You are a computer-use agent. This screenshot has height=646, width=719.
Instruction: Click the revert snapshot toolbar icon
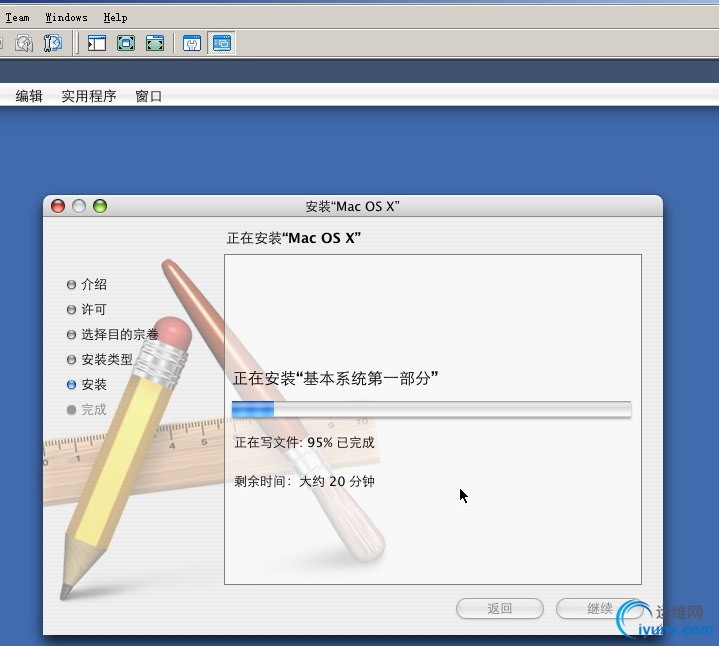click(x=24, y=43)
